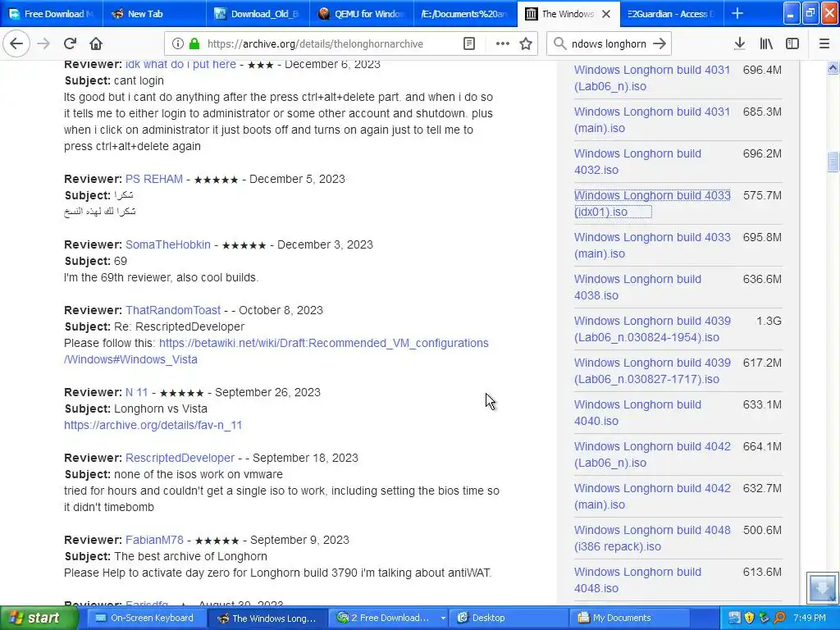Submit search with the arrow button
This screenshot has width=840, height=630.
tap(660, 44)
